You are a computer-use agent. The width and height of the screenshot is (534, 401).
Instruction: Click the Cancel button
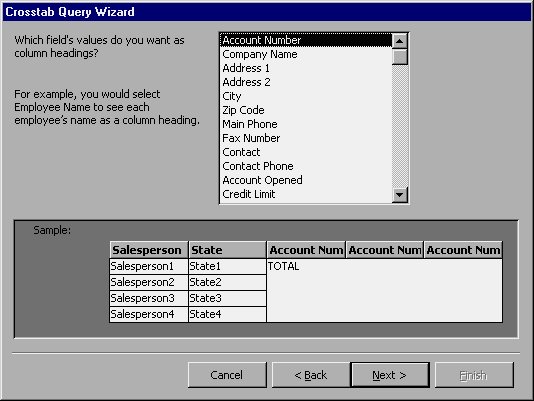pos(227,375)
